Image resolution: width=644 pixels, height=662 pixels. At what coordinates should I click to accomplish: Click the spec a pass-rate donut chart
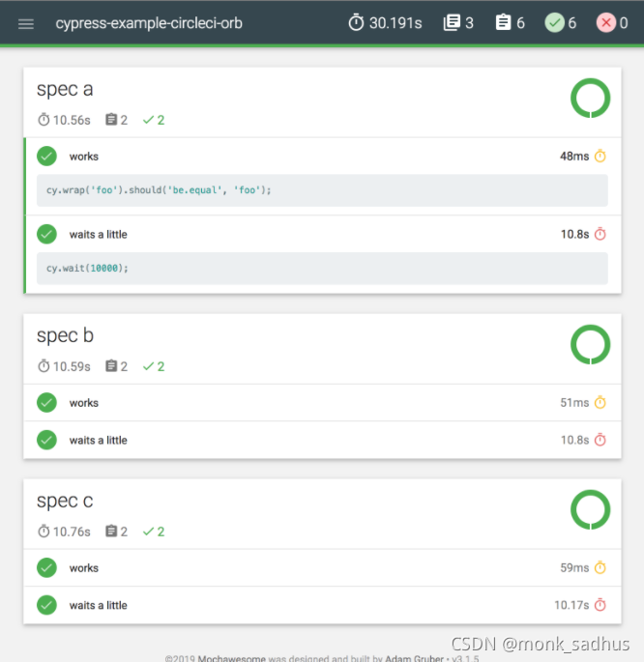coord(591,98)
